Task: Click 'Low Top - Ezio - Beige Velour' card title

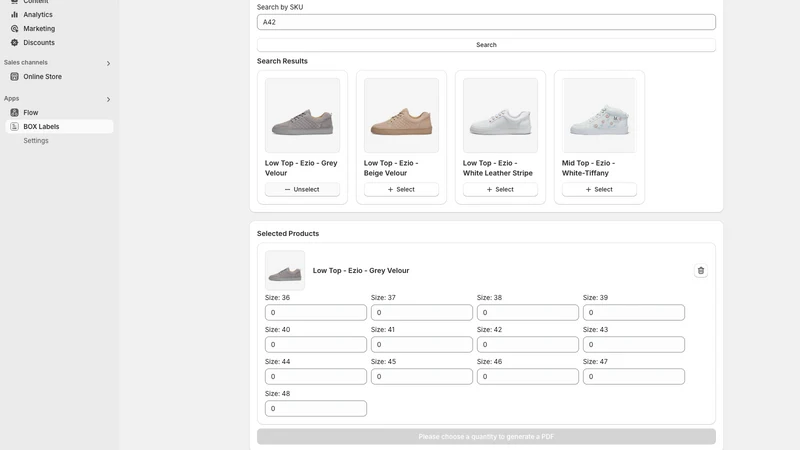Action: (391, 168)
